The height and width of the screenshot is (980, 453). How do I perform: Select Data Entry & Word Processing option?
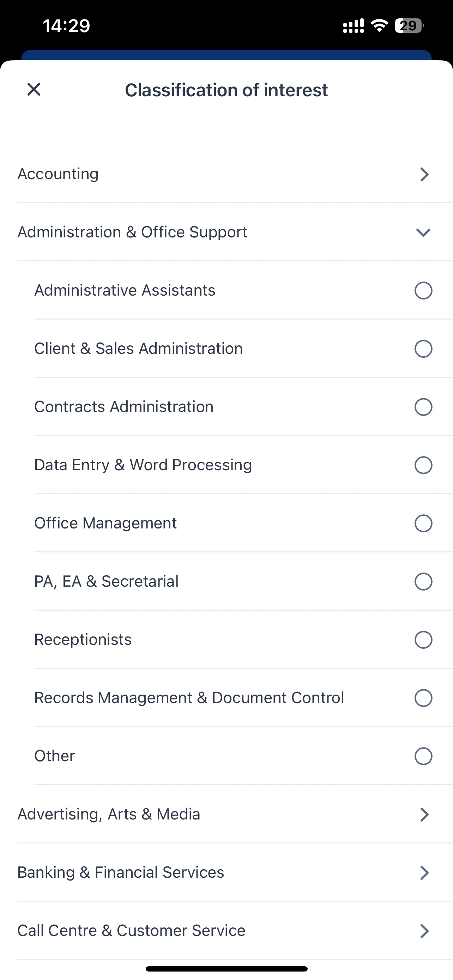[423, 465]
